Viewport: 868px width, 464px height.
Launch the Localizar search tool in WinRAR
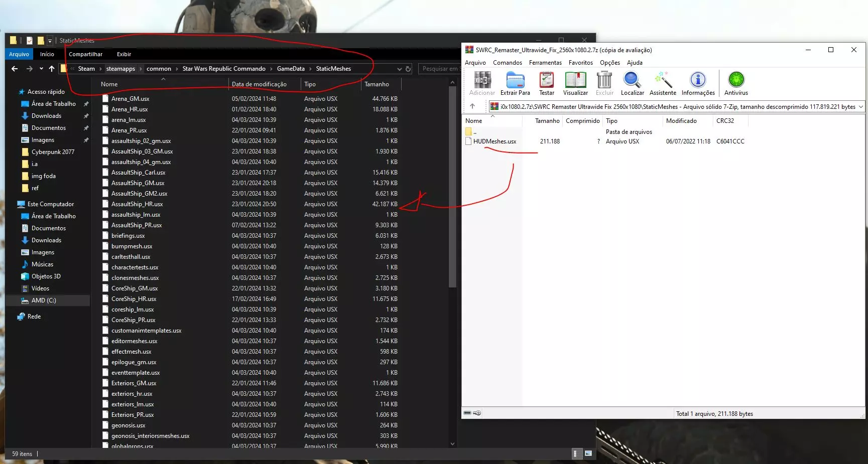(632, 83)
